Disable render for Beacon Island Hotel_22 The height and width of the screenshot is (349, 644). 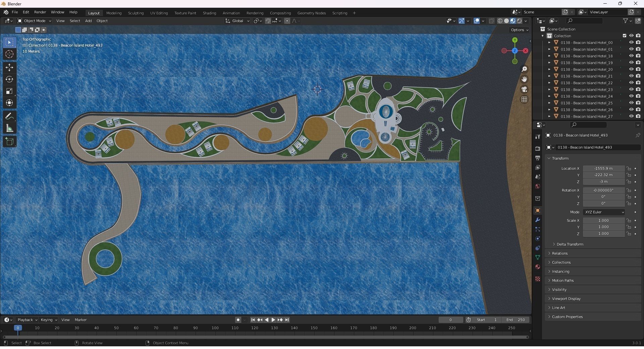(638, 83)
